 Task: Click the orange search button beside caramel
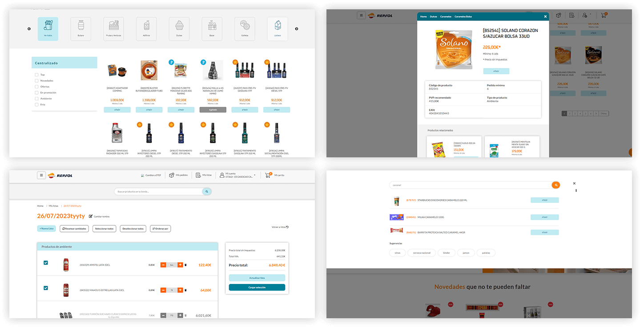pyautogui.click(x=555, y=185)
